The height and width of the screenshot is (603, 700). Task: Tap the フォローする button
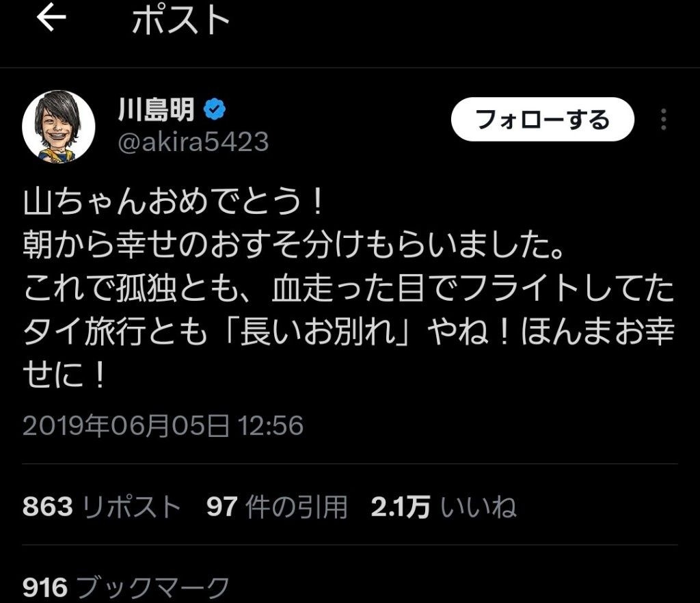[x=542, y=119]
